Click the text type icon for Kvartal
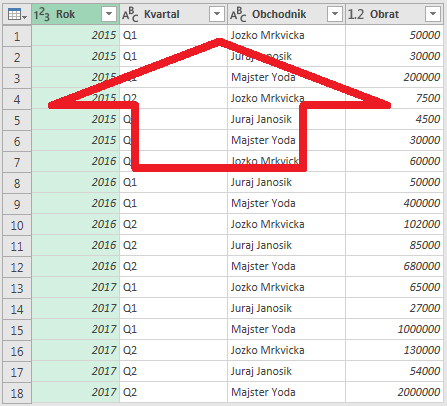 [130, 14]
